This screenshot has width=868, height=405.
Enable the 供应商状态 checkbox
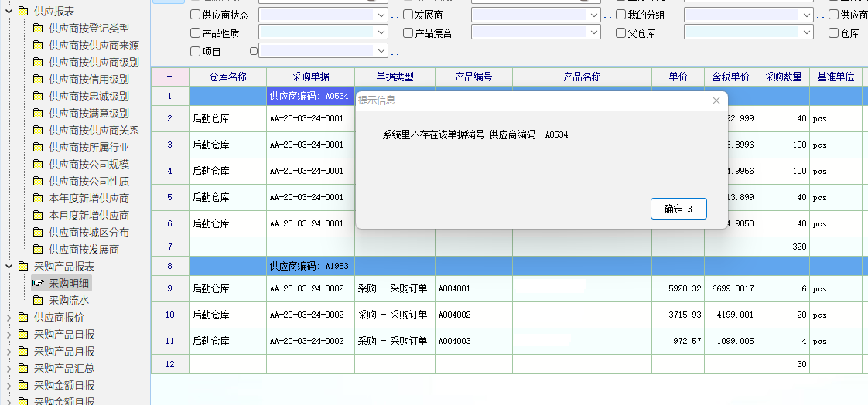point(195,15)
